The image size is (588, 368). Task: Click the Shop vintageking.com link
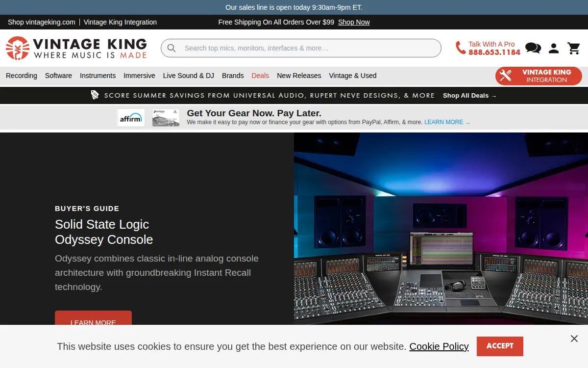(42, 22)
